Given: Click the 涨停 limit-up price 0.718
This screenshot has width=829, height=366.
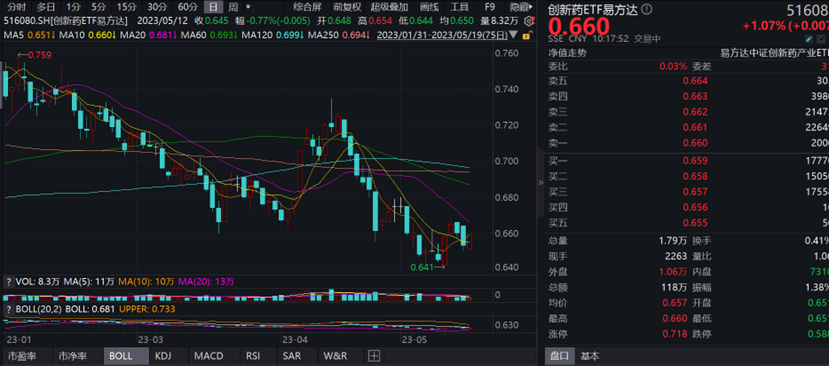Looking at the screenshot, I should coord(674,334).
